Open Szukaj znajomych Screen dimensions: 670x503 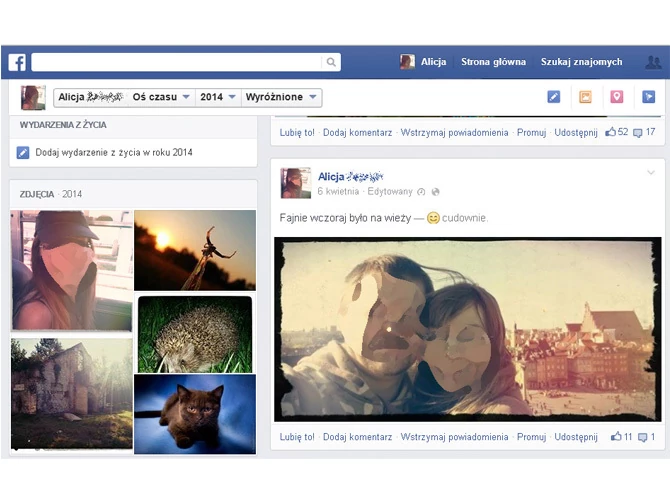point(581,62)
